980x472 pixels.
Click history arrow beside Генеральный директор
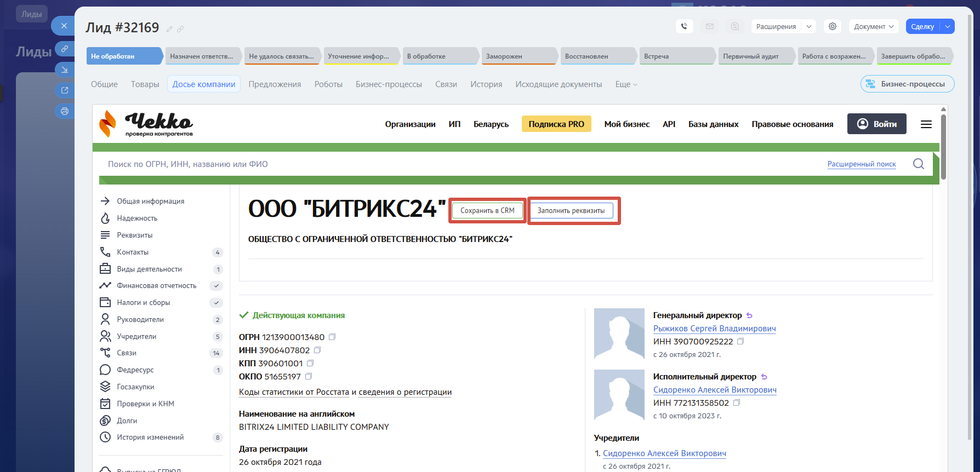(x=750, y=315)
